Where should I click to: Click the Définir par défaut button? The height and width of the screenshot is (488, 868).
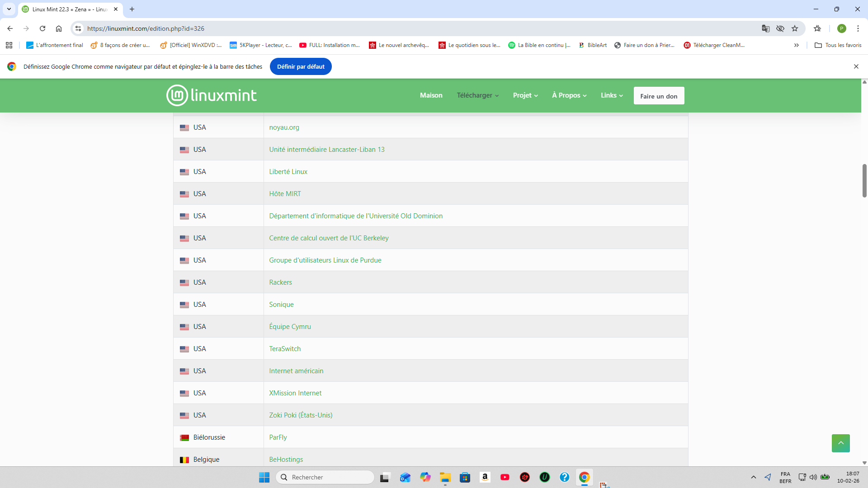tap(301, 66)
